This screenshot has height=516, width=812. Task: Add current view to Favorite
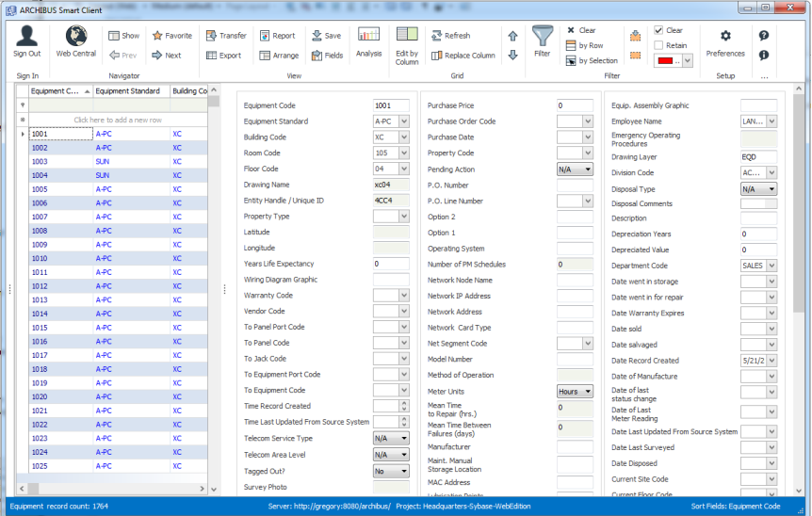tap(172, 36)
